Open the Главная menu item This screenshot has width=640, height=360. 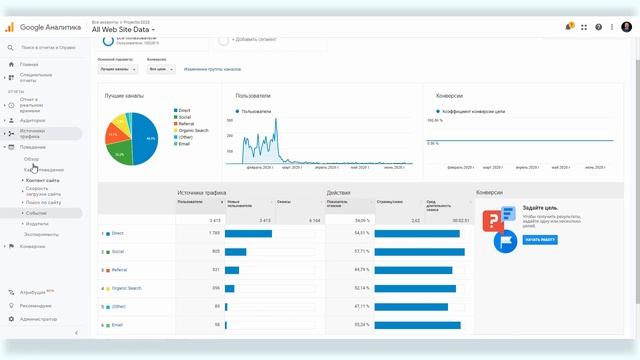pos(29,64)
